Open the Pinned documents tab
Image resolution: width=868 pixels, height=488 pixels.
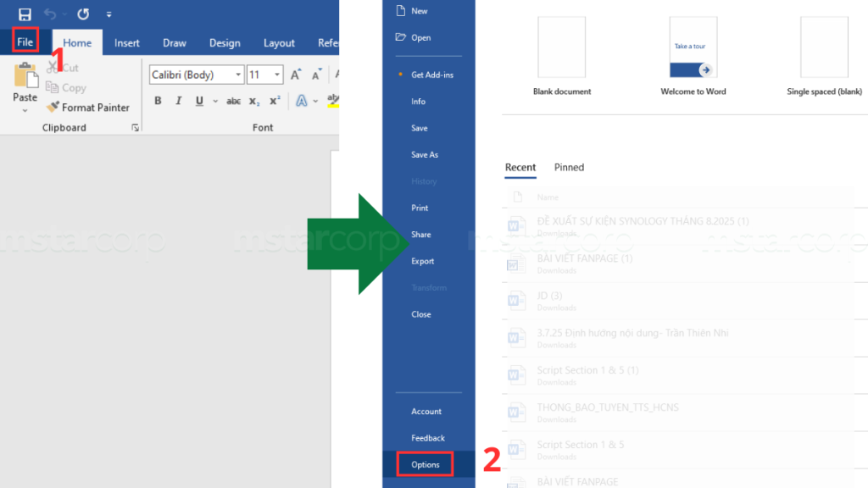click(569, 167)
